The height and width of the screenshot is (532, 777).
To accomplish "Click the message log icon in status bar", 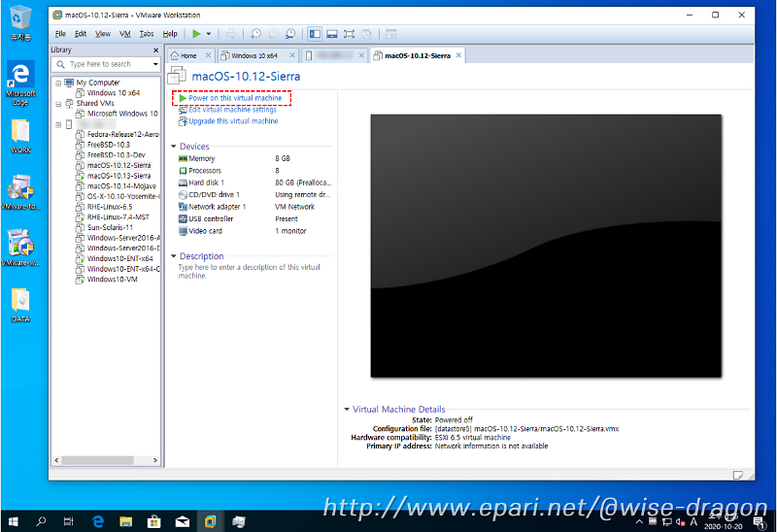I will coord(738,475).
